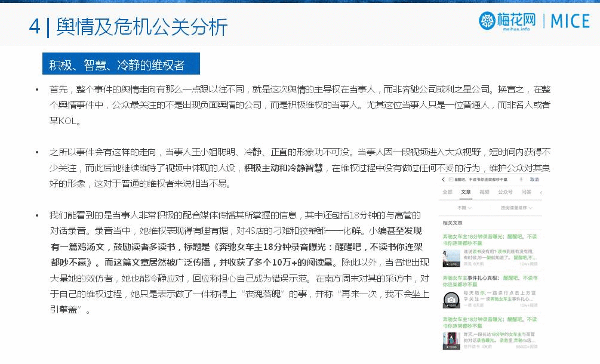Switch to the 全部 tab
600x364 pixels.
coord(447,192)
